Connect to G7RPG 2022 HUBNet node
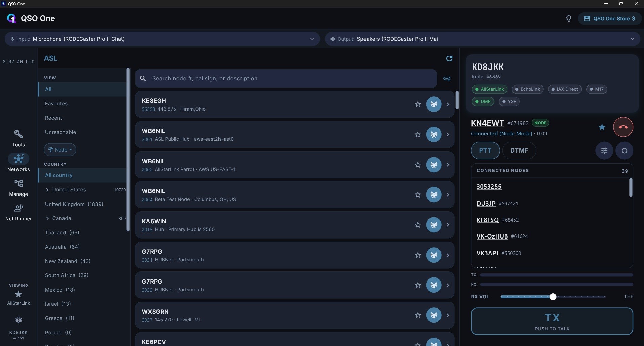Screen dimensions: 644x346 pos(434,285)
